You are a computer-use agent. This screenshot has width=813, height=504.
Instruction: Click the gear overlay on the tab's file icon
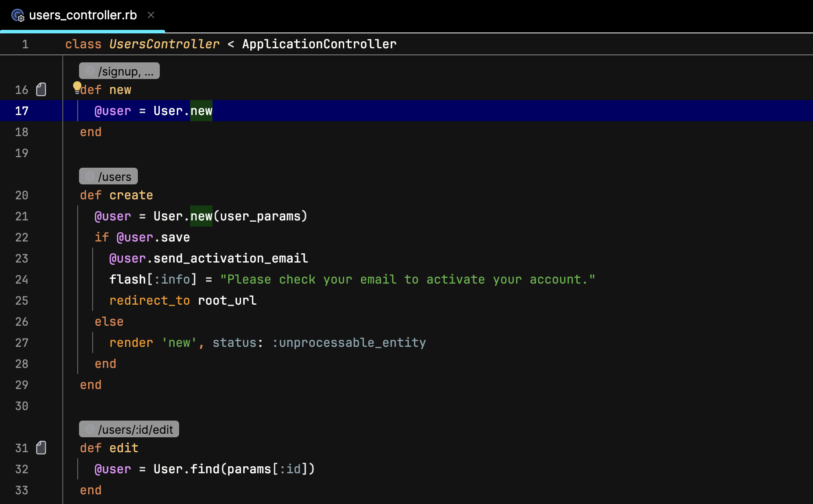coord(21,18)
